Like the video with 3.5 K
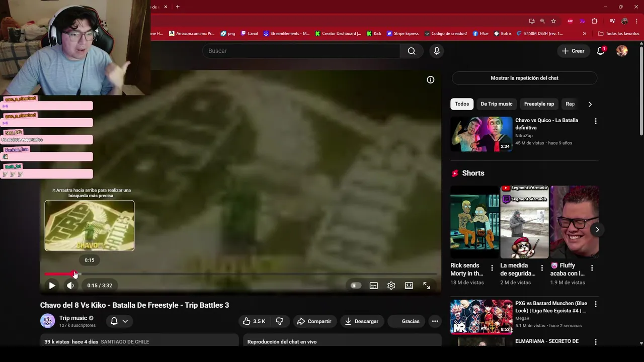 pyautogui.click(x=254, y=321)
